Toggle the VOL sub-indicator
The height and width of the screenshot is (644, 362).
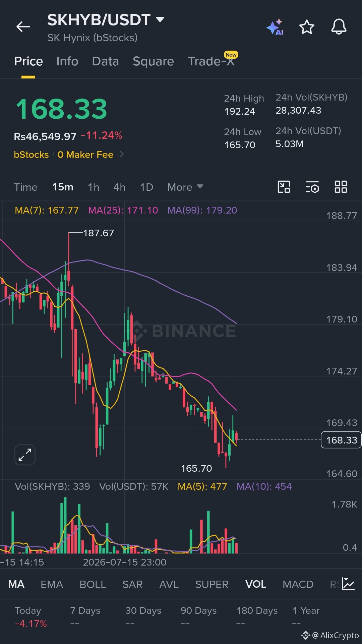(x=256, y=584)
